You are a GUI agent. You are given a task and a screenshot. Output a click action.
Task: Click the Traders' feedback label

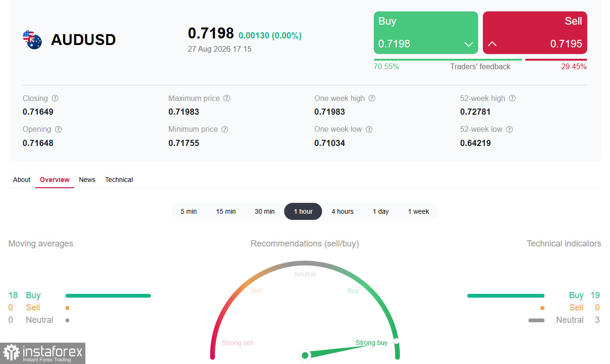pos(480,67)
